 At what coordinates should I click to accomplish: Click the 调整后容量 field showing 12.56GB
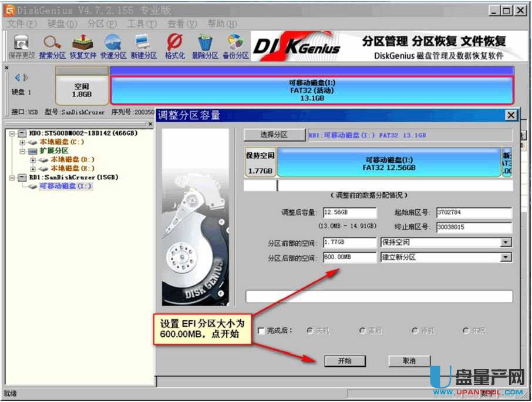tap(350, 213)
